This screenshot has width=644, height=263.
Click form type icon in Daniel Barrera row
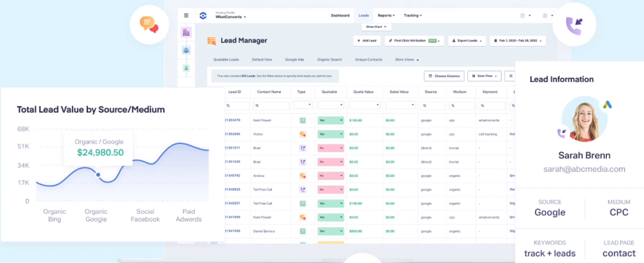pos(303,231)
